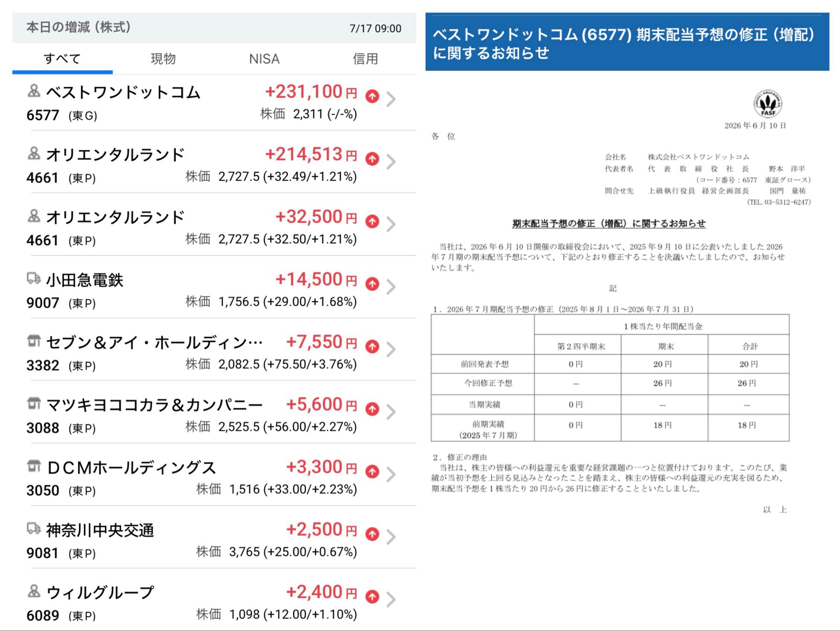This screenshot has height=631, width=840.
Task: Click the underlined 期末配当予想の修正 heading
Action: (x=609, y=224)
